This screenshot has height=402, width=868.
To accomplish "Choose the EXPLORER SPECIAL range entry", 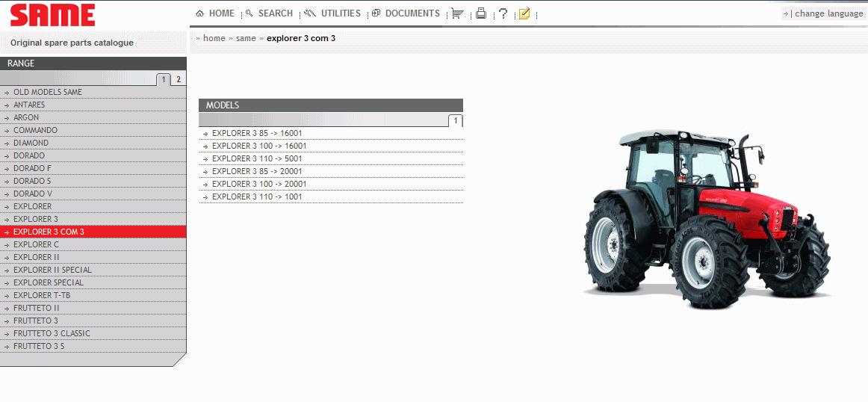I will pyautogui.click(x=93, y=283).
